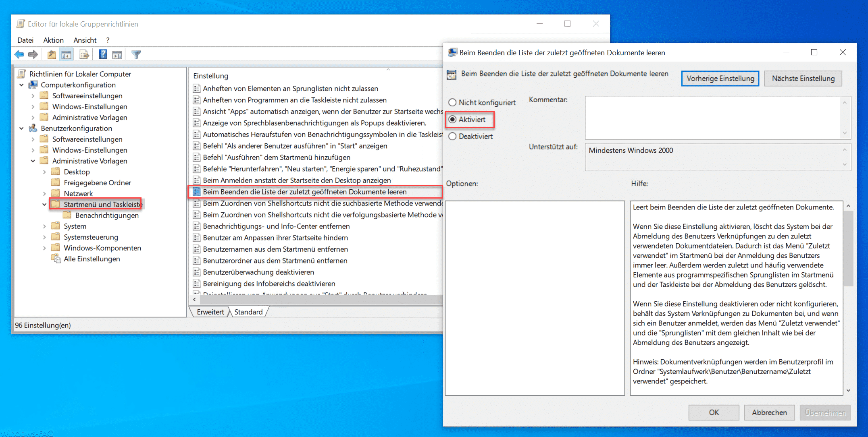Click the Übernehmen button
The height and width of the screenshot is (437, 868).
coord(825,412)
